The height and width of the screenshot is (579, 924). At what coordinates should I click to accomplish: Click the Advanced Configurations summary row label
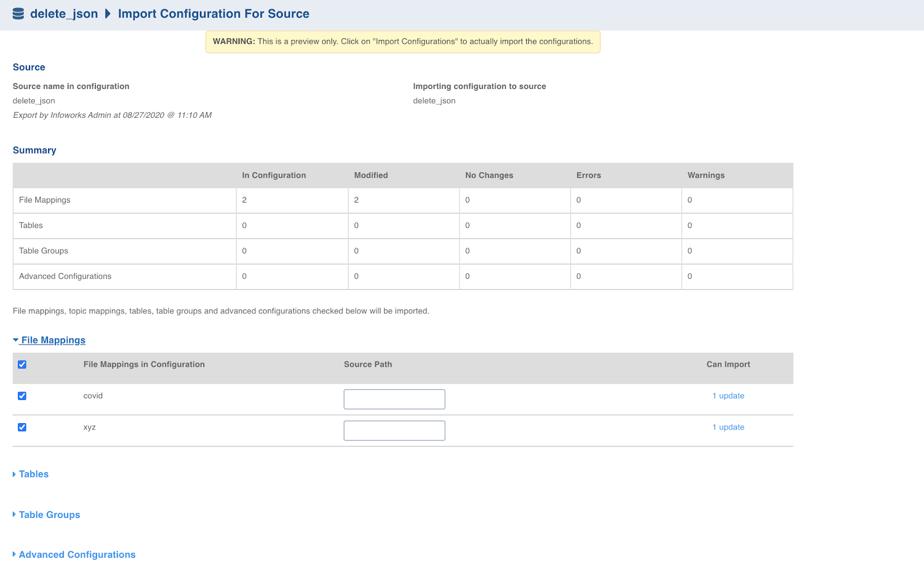(65, 277)
